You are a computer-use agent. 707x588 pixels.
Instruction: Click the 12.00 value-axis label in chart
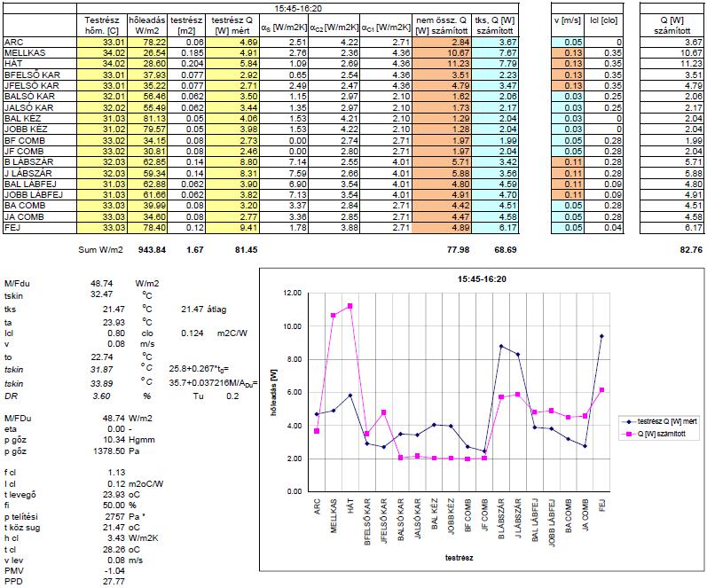pos(292,293)
